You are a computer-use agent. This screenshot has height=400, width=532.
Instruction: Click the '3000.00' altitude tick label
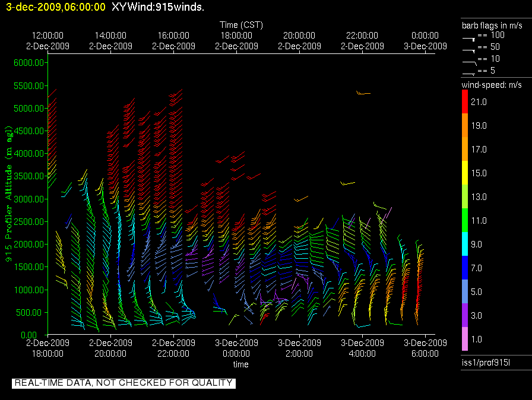pos(29,199)
